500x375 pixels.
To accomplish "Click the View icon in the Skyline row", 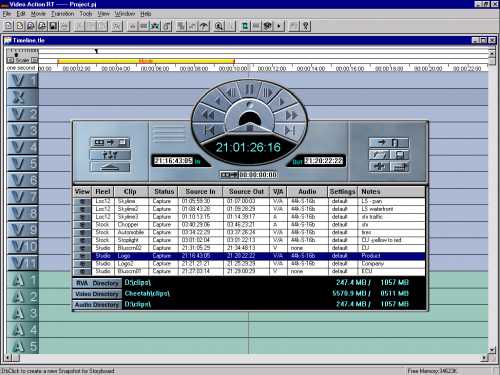I will [82, 201].
